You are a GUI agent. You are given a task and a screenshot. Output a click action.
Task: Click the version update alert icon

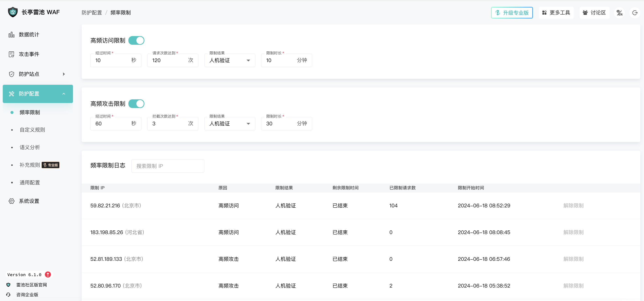pos(48,275)
